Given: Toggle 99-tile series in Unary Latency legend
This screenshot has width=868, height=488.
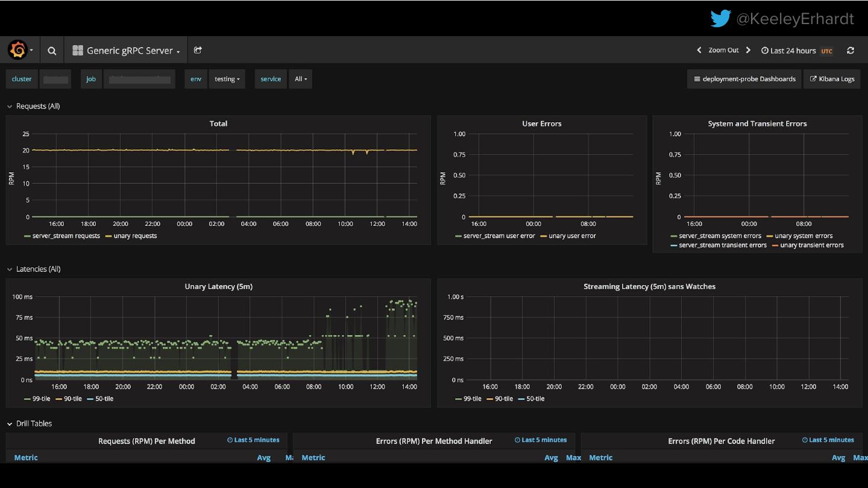Looking at the screenshot, I should click(x=41, y=399).
